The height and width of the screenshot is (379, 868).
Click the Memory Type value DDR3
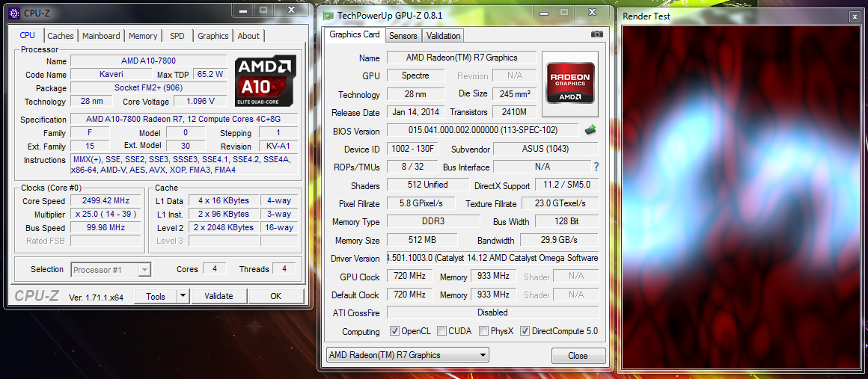pos(433,221)
